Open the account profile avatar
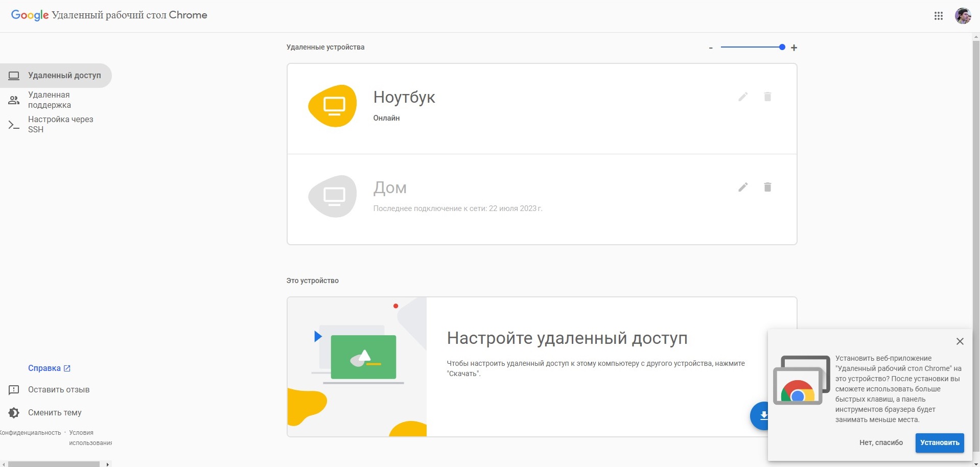This screenshot has height=467, width=980. click(x=963, y=16)
